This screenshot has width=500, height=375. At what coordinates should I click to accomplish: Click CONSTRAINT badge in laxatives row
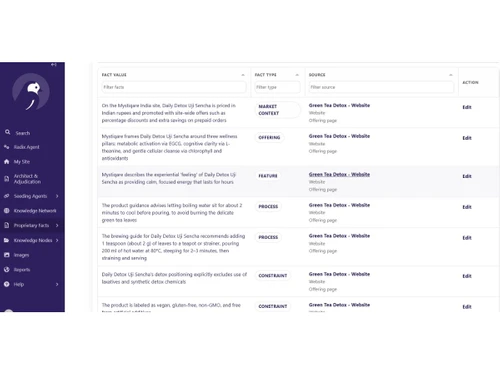tap(273, 275)
